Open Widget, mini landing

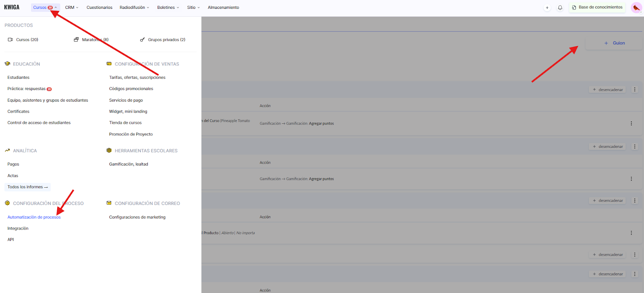pyautogui.click(x=128, y=112)
